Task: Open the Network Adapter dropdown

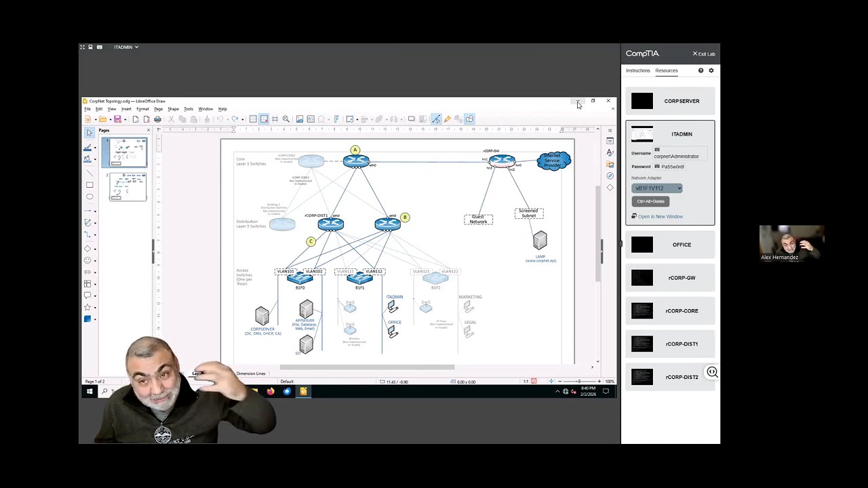Action: 656,188
